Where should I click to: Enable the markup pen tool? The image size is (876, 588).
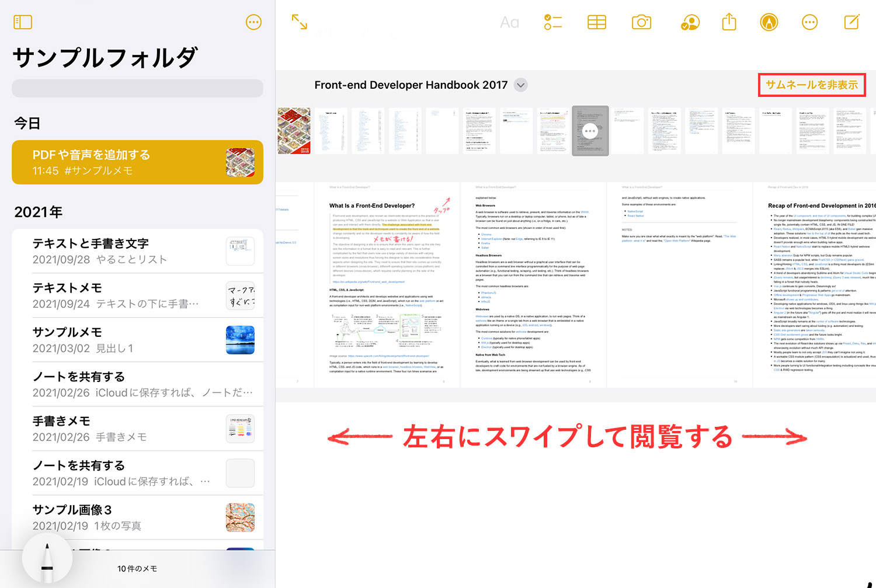[769, 22]
